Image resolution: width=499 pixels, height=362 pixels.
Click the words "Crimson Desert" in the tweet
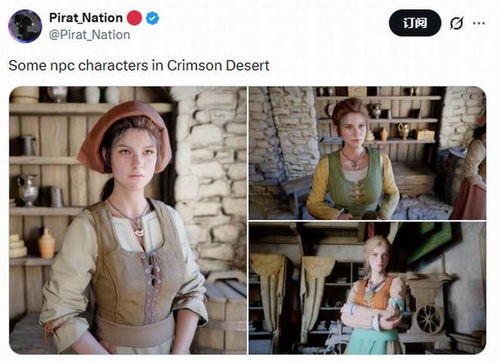(x=218, y=65)
